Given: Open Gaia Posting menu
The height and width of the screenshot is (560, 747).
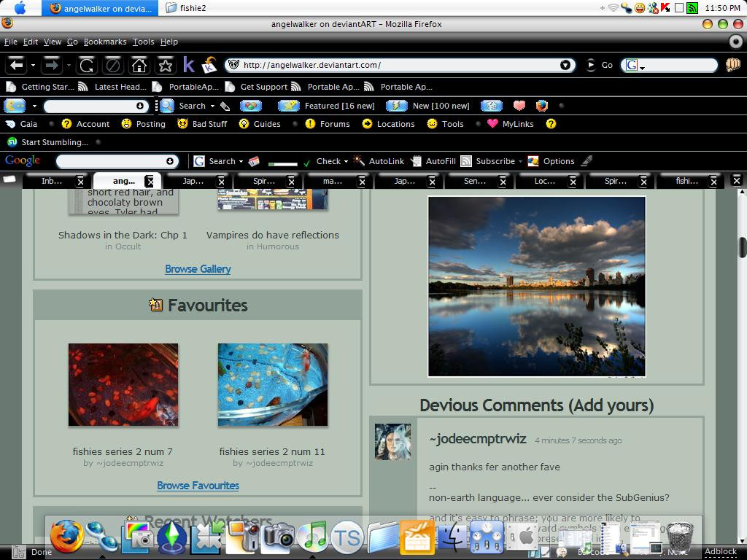Looking at the screenshot, I should pyautogui.click(x=144, y=124).
